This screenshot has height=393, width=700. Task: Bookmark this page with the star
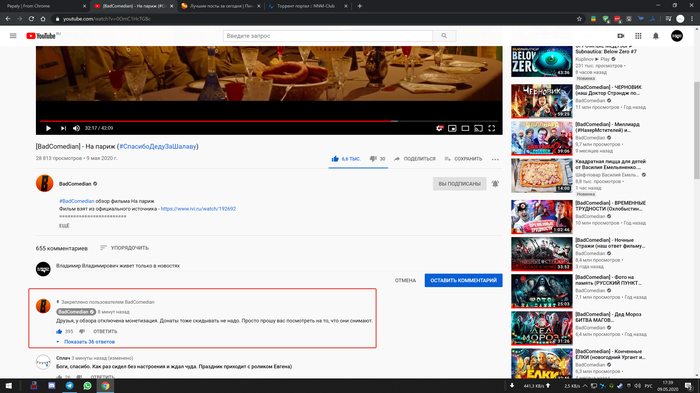pyautogui.click(x=579, y=19)
